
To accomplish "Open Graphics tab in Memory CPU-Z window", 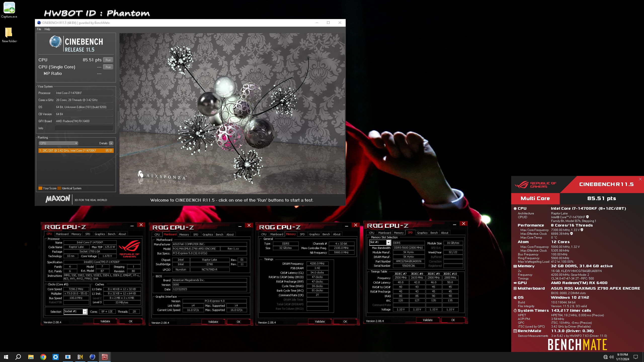I will 314,234.
